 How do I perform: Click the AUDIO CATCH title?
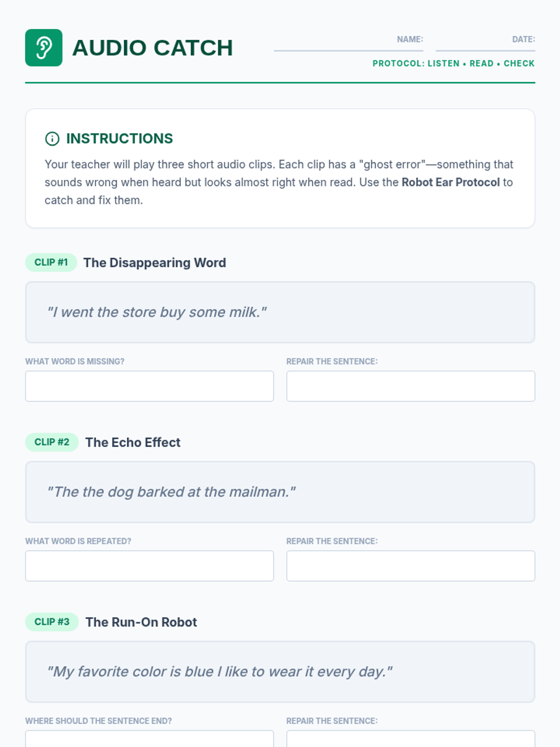click(x=152, y=48)
